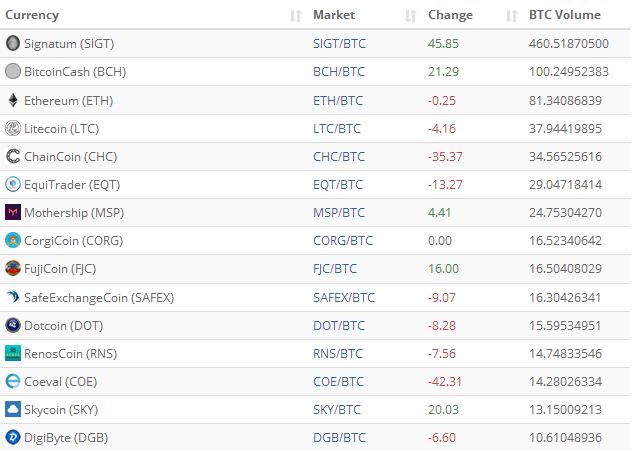The width and height of the screenshot is (633, 452).
Task: Click the Ethereum diamond icon
Action: coord(13,100)
